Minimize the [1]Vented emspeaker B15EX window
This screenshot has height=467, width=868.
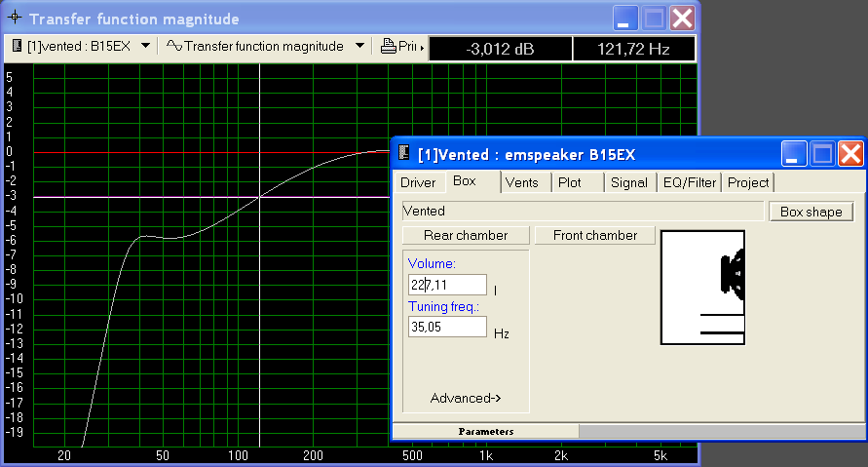coord(794,153)
